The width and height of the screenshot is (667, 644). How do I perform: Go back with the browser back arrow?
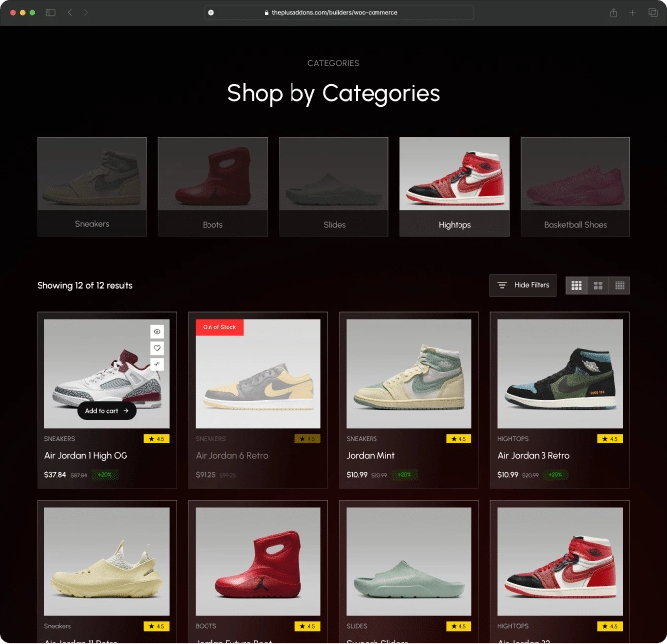pyautogui.click(x=70, y=12)
